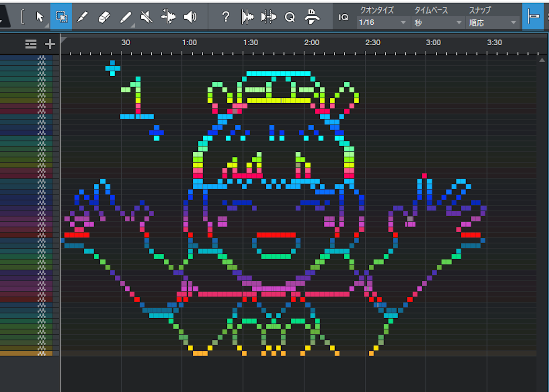Select the Arrow tool
The height and width of the screenshot is (392, 549).
pyautogui.click(x=40, y=17)
